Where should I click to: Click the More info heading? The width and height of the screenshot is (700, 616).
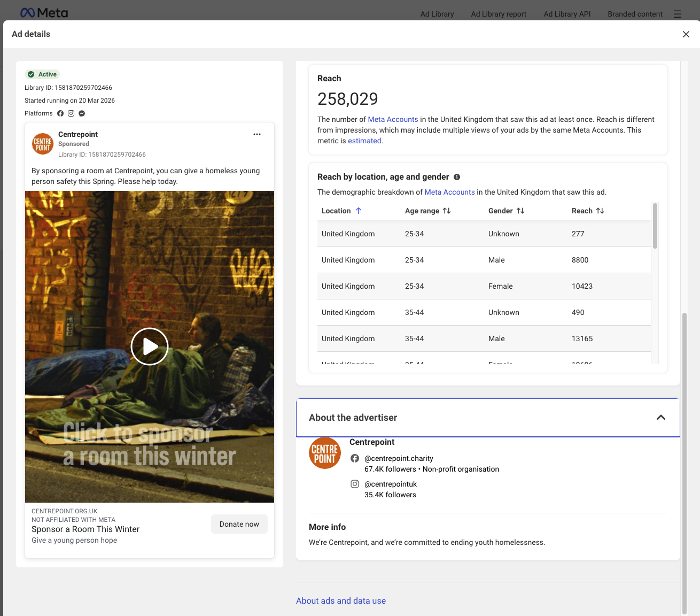[327, 527]
